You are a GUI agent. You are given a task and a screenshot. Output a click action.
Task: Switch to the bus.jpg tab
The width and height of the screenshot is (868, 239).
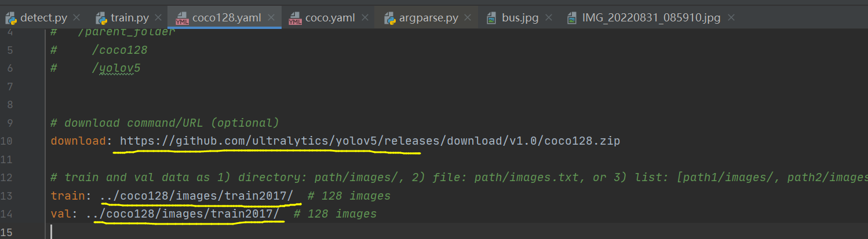pos(520,18)
